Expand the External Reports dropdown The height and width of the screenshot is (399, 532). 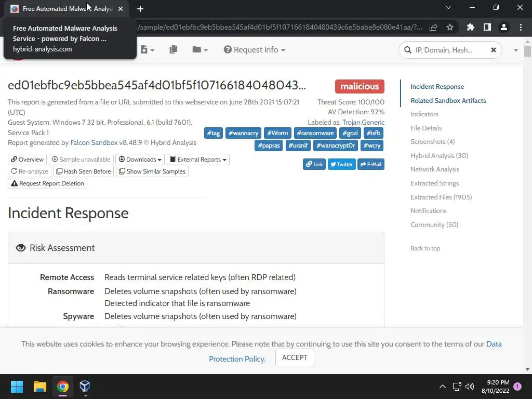point(198,159)
